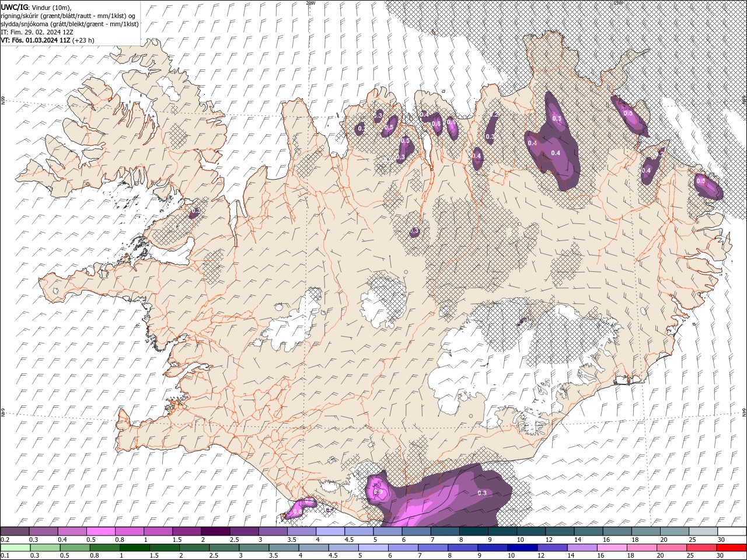This screenshot has width=747, height=560.
Task: Click the 0.9 precipitation value on the south coast
Action: [x=378, y=492]
